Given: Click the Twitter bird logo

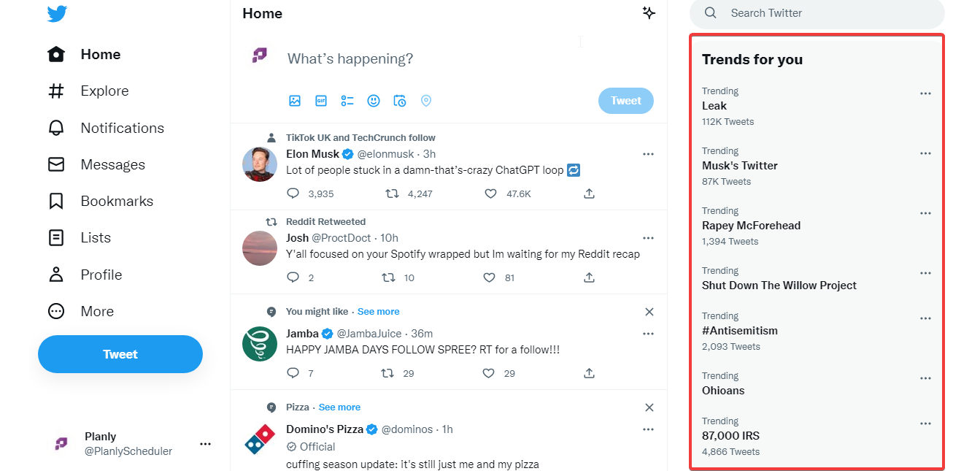Looking at the screenshot, I should [58, 14].
